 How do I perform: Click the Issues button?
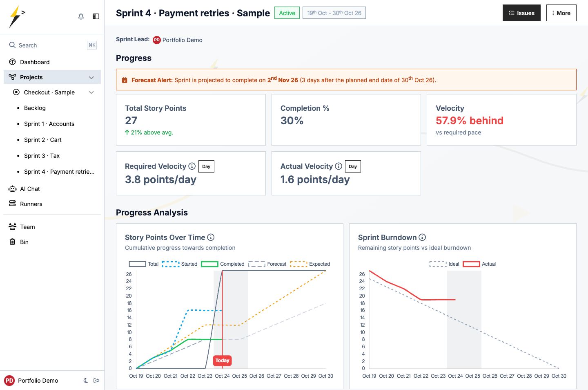tap(521, 13)
